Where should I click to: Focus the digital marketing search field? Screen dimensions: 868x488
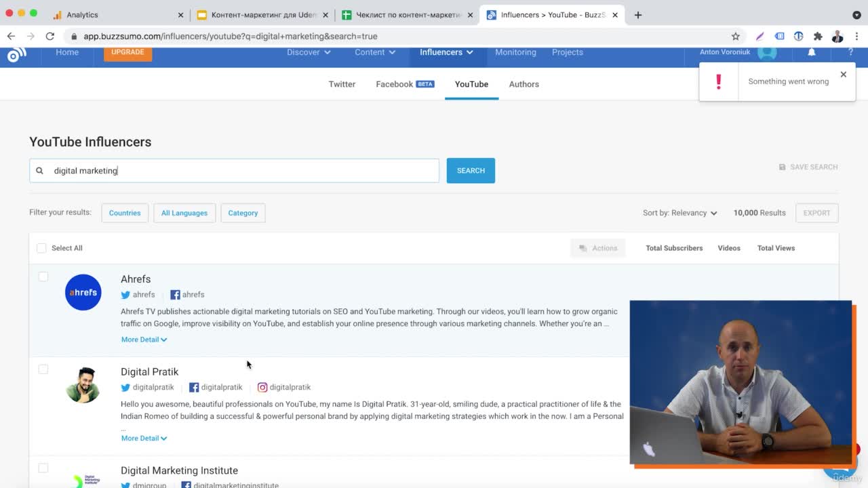pos(234,171)
